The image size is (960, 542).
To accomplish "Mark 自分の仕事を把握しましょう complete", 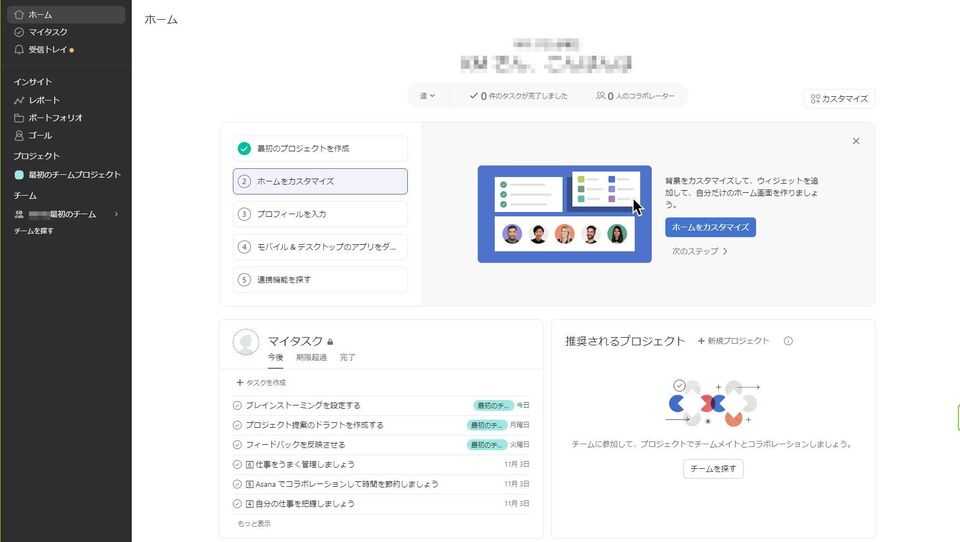I will click(238, 503).
